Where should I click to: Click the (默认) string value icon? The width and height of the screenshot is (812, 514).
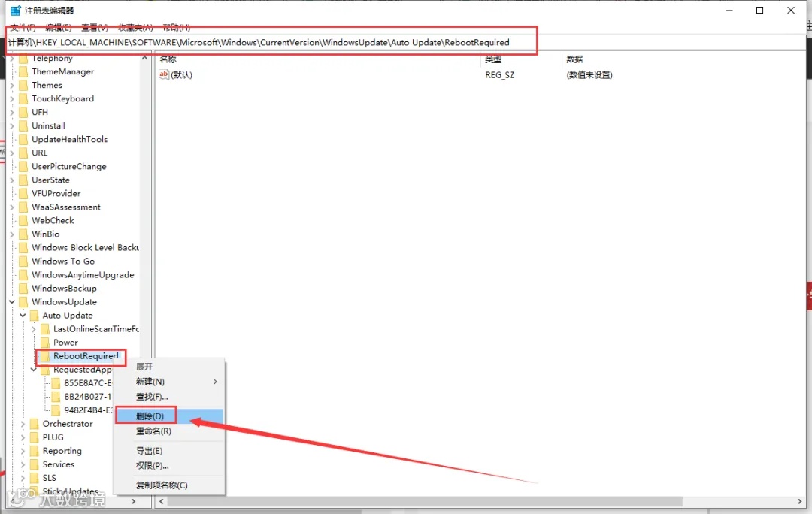coord(164,74)
